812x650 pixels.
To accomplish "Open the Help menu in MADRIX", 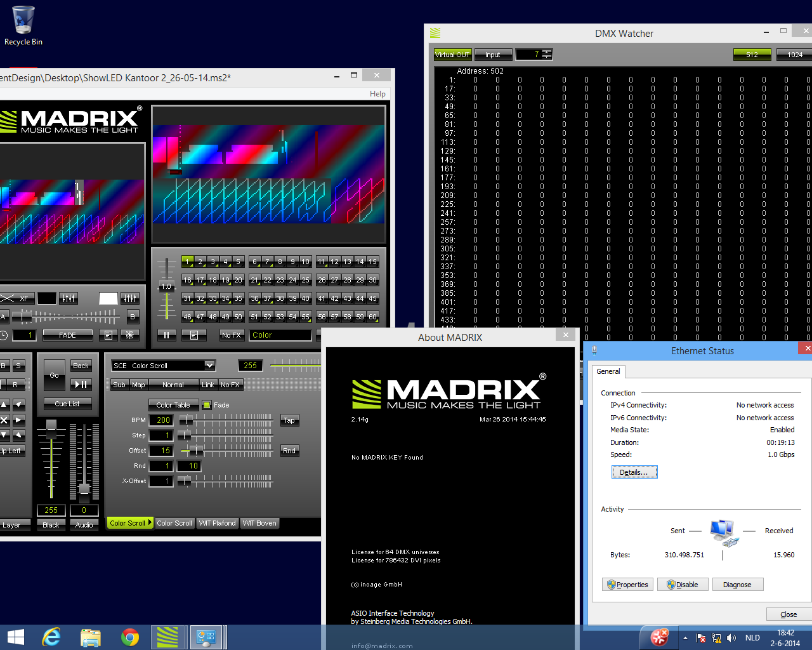I will pyautogui.click(x=377, y=93).
